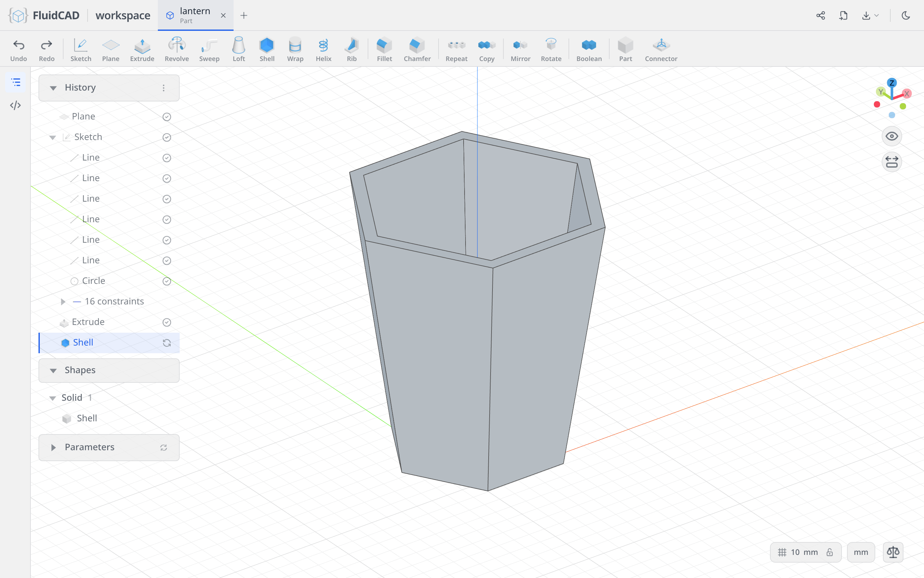Collapse the Sketch tree node
This screenshot has height=578, width=924.
tap(53, 138)
